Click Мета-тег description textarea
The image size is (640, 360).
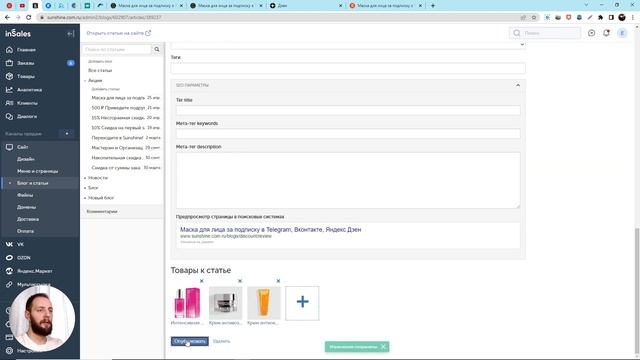[x=348, y=180]
